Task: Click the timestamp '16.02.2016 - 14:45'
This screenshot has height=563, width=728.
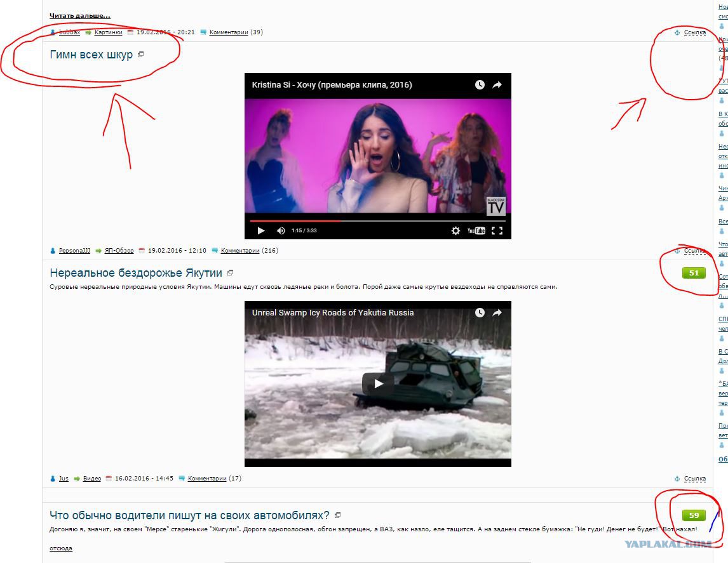Action: click(x=144, y=478)
